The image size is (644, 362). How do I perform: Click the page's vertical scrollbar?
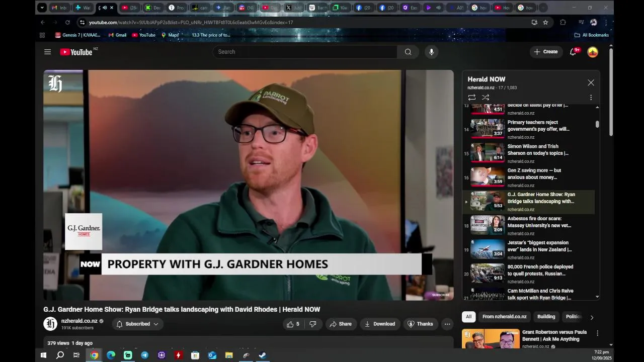click(x=611, y=93)
